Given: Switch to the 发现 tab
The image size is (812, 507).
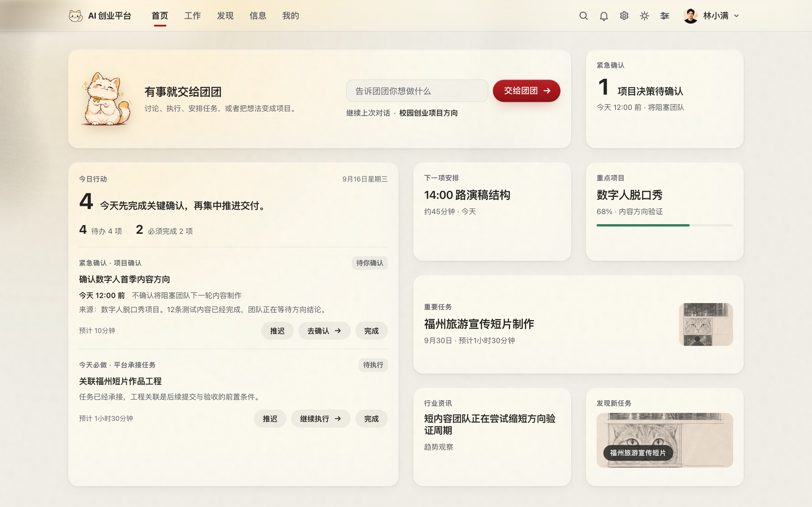Looking at the screenshot, I should click(x=225, y=16).
